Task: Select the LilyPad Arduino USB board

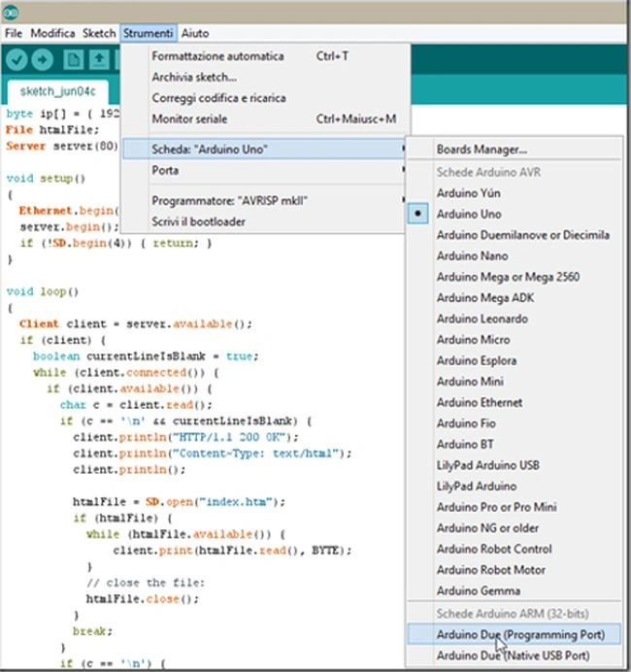Action: 515,465
